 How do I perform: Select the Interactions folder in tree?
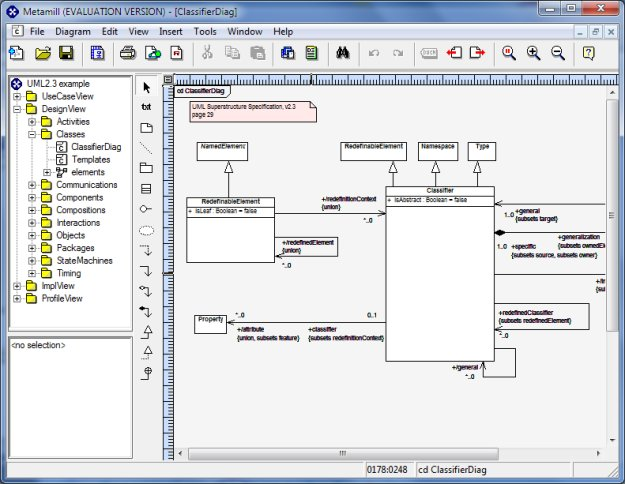pos(78,223)
